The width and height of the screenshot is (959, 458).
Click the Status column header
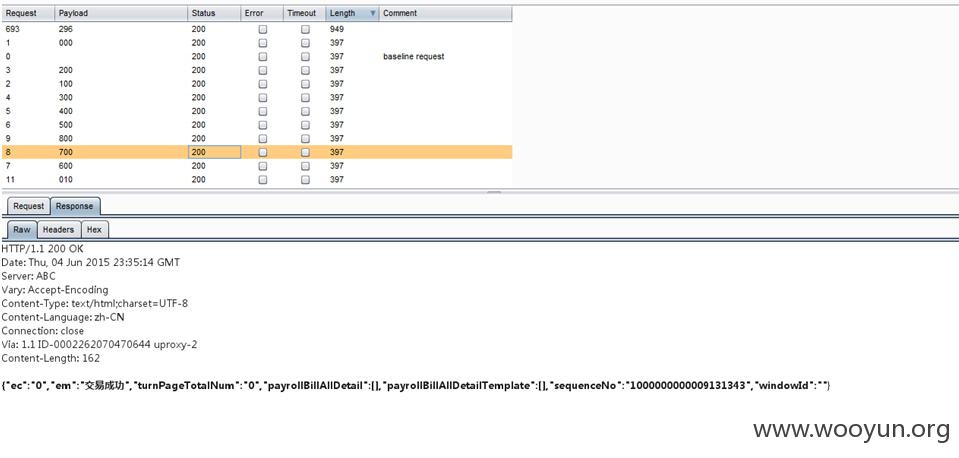tap(213, 13)
